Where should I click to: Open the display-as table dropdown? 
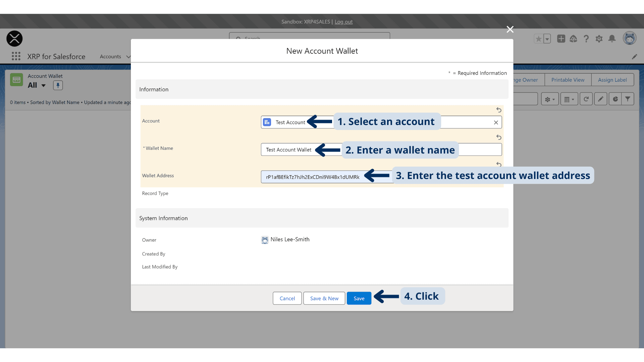click(569, 99)
